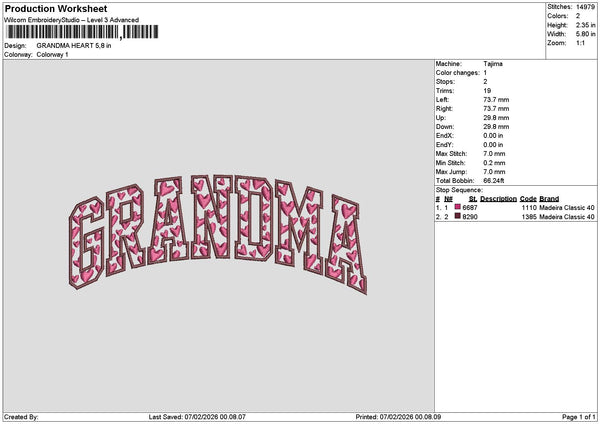The width and height of the screenshot is (600, 424).
Task: Select the Zoom value '1:1'
Action: (x=580, y=43)
